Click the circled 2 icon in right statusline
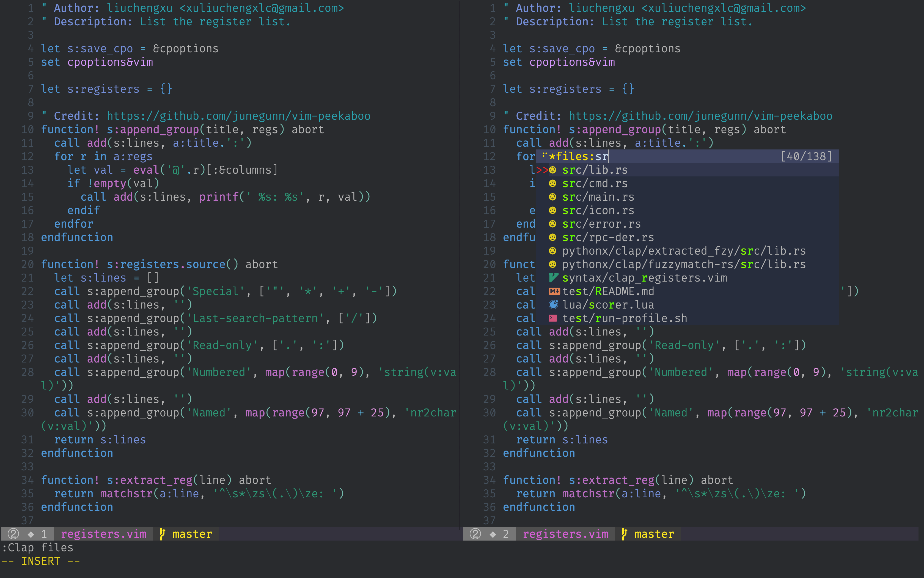Screen dimensions: 924x578 point(475,534)
